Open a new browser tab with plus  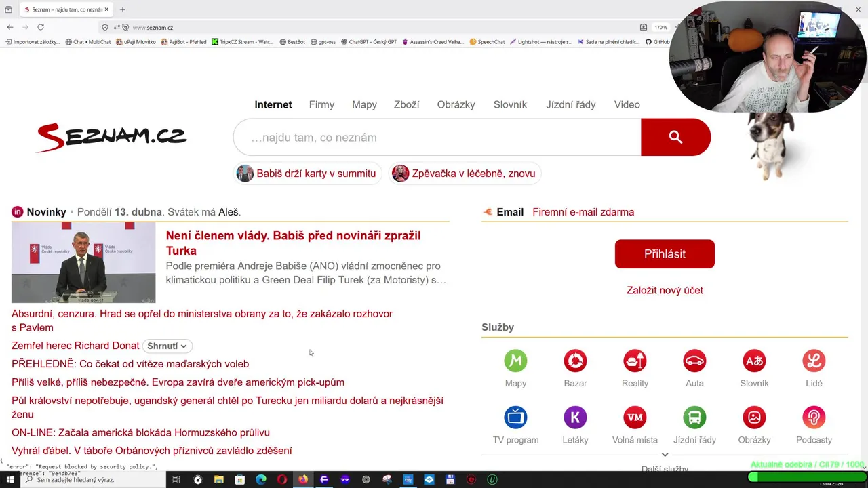coord(122,9)
